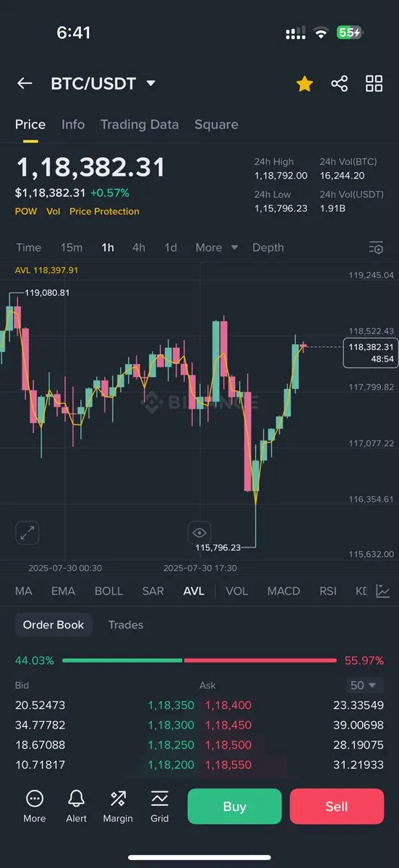The width and height of the screenshot is (399, 868).
Task: Open the Margin trading icon
Action: [118, 806]
